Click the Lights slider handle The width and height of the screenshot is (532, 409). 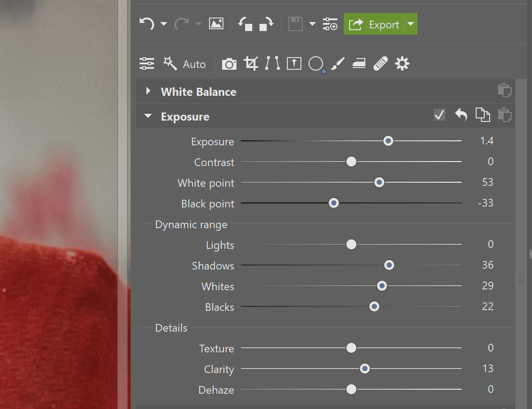point(351,244)
